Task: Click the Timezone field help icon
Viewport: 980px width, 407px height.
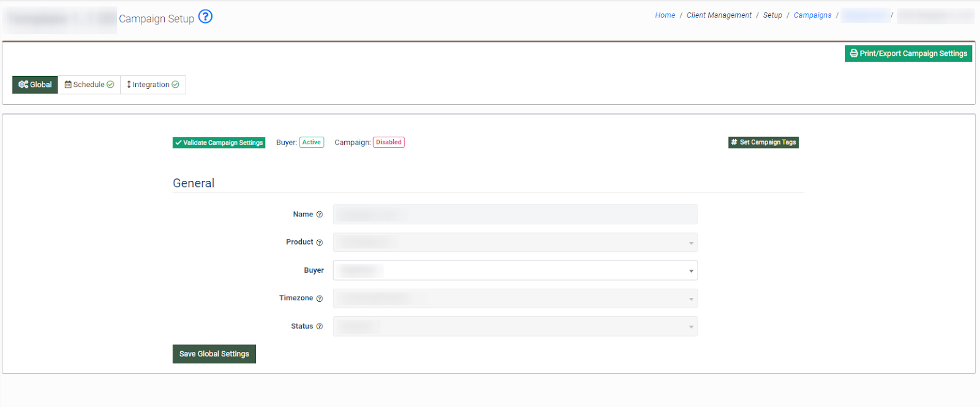Action: tap(319, 299)
